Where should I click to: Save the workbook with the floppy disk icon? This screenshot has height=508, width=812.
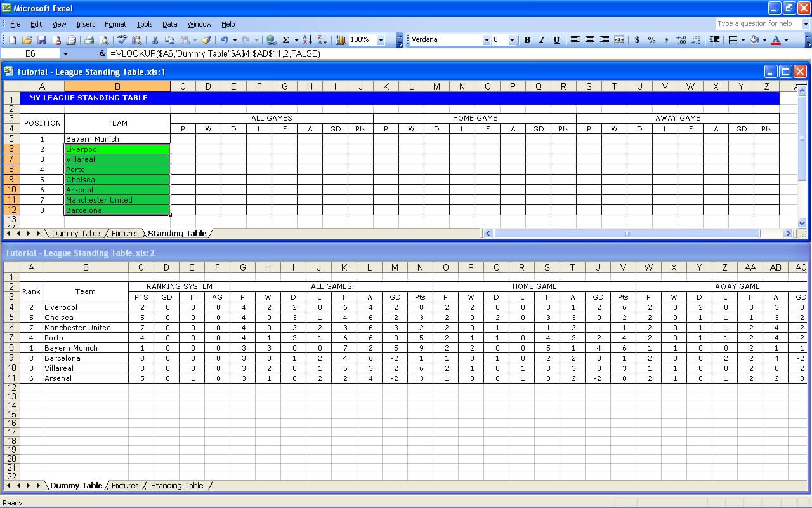pyautogui.click(x=42, y=40)
